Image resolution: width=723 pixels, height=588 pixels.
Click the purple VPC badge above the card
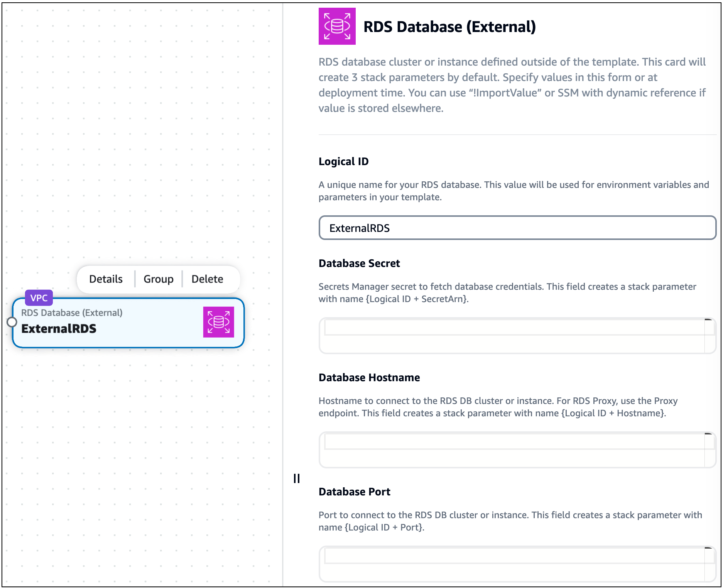pyautogui.click(x=39, y=297)
